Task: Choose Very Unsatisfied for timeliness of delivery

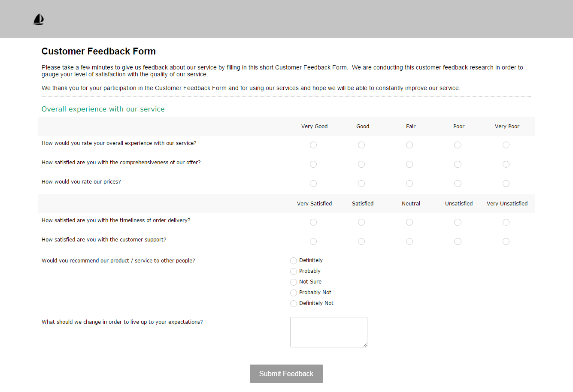Action: (506, 222)
